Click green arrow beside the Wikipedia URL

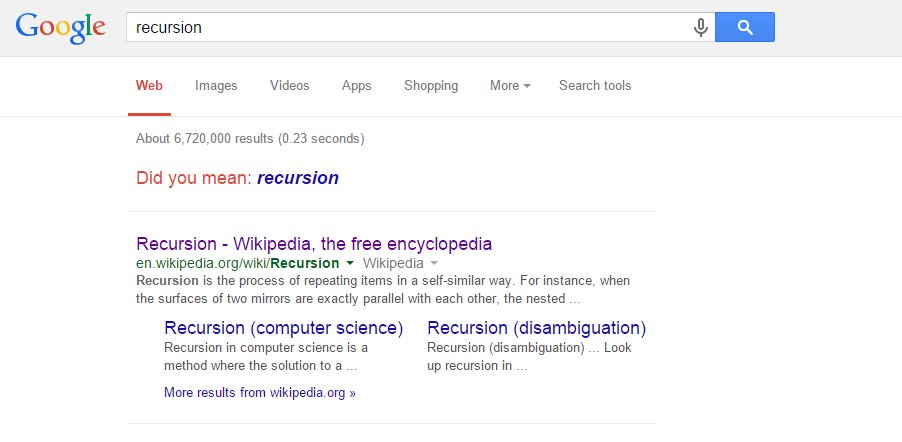(x=350, y=264)
